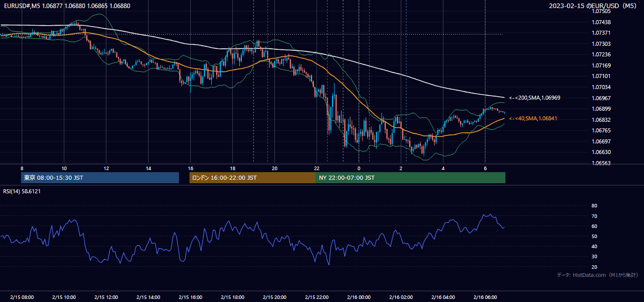Click the 2/15 16:00 bottom time label
Screen dimensions: 644x302
click(190, 297)
